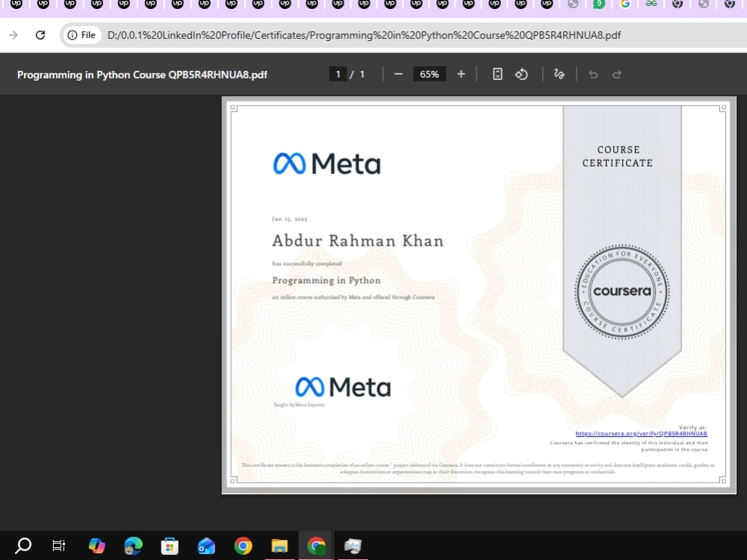
Task: Click the Redo arrow in PDF toolbar
Action: [617, 74]
